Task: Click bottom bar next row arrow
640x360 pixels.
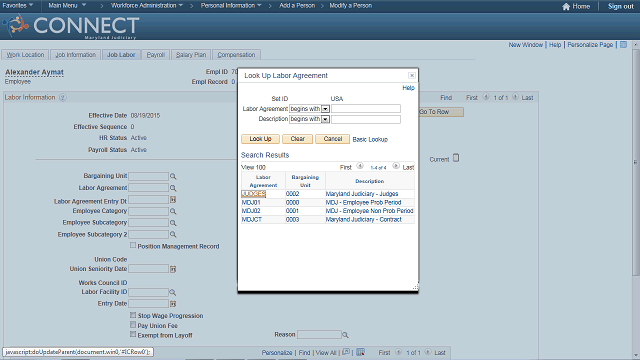Action: click(x=428, y=352)
